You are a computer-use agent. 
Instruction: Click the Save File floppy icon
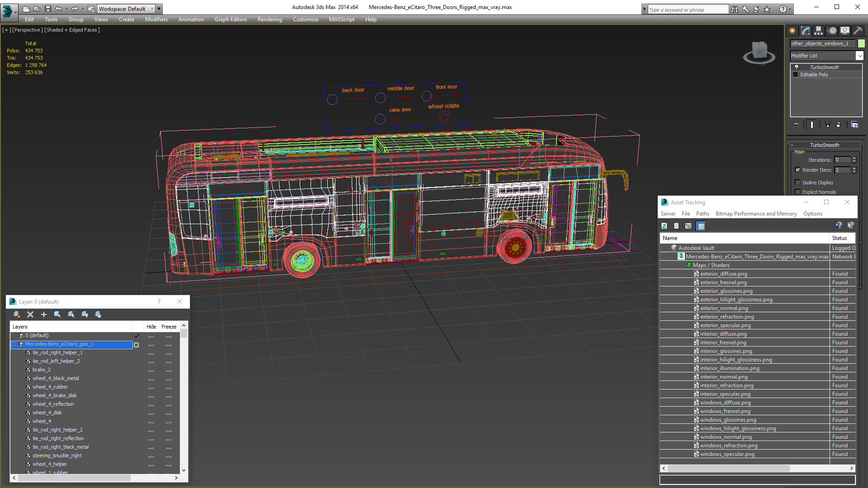coord(48,9)
